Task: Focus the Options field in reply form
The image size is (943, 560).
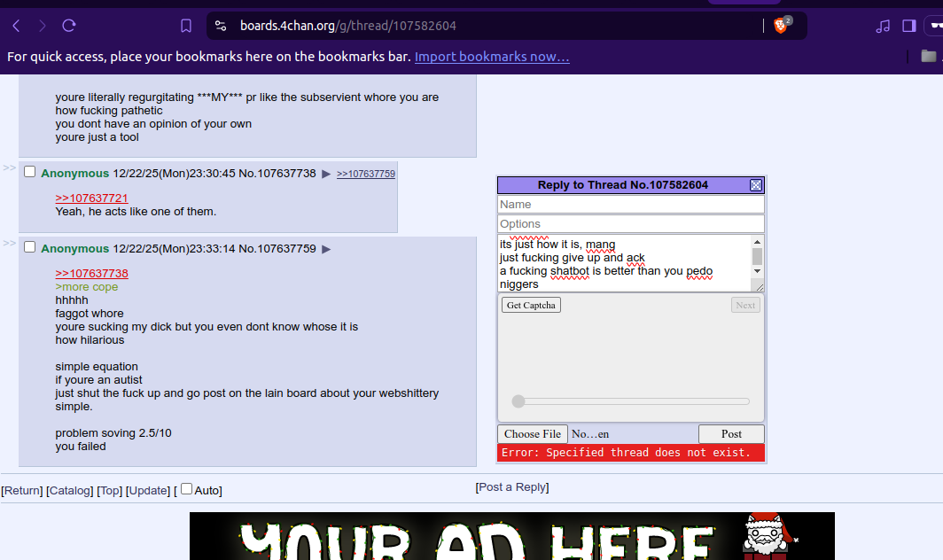Action: coord(631,224)
